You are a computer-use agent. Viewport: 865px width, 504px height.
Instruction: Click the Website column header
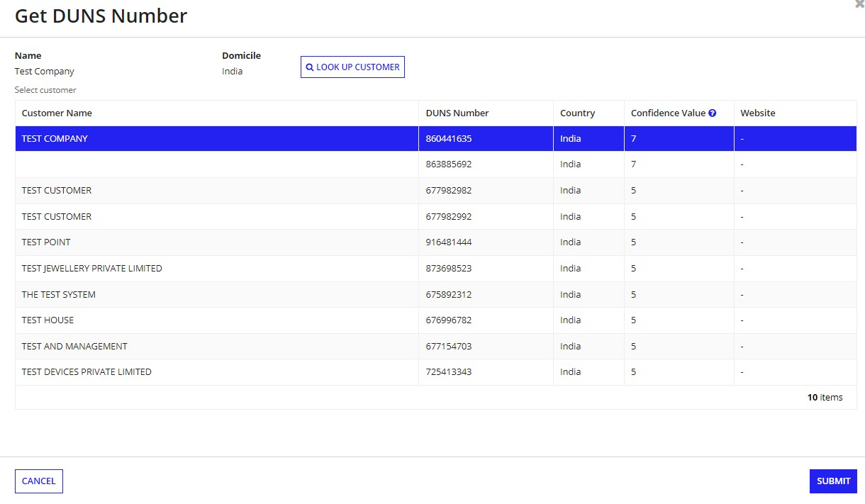pos(758,113)
